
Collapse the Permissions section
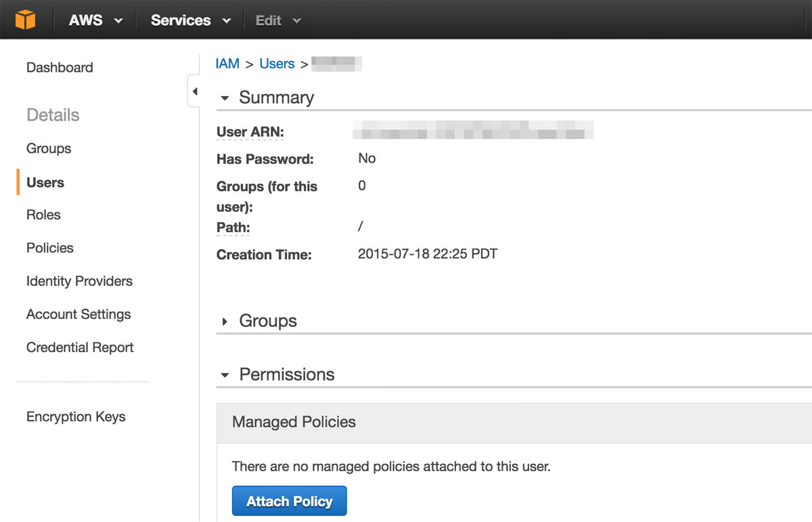point(225,375)
